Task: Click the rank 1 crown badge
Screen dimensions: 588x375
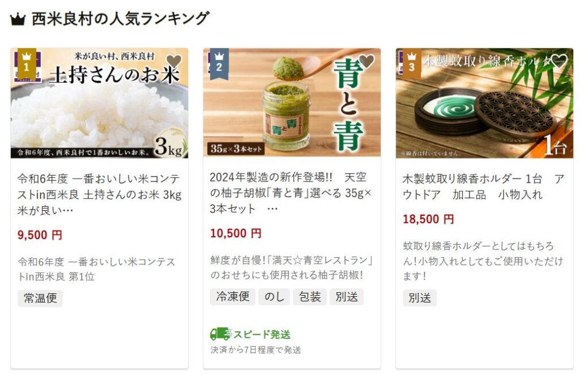Action: click(26, 64)
